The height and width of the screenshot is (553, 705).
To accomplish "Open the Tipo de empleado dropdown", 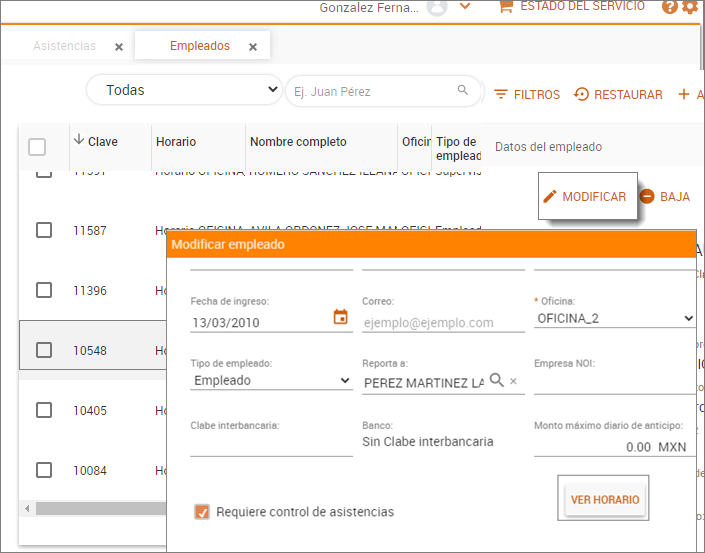I will (x=271, y=381).
